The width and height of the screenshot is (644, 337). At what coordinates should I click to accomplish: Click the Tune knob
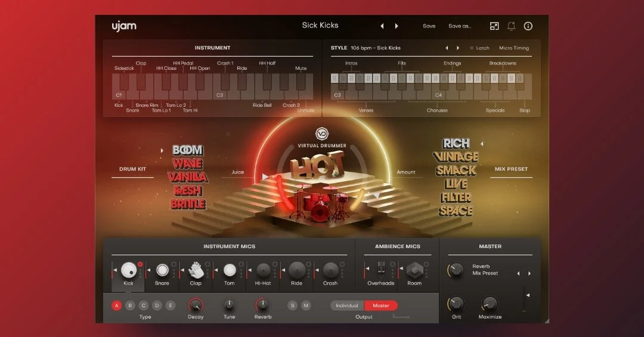coord(229,305)
